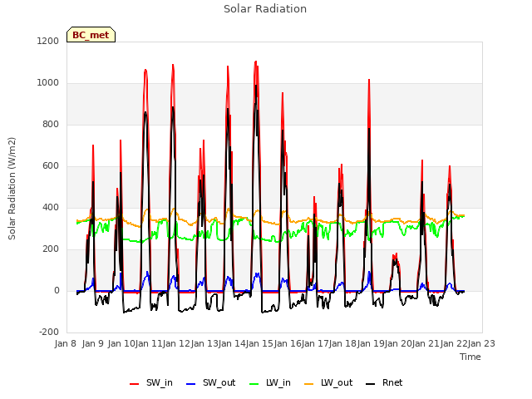The image size is (532, 399).
Task: Click the Jan 20 x-axis tick label
Action: click(398, 343)
